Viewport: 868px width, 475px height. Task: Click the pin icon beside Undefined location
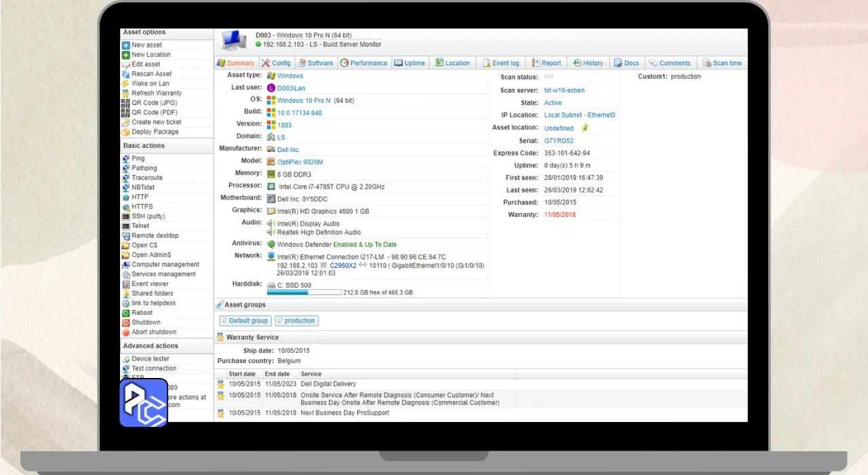click(x=585, y=128)
